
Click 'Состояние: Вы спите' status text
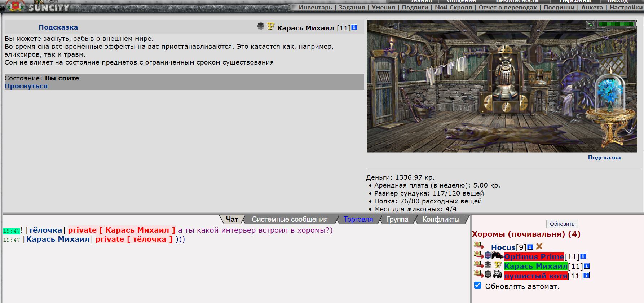(x=42, y=78)
